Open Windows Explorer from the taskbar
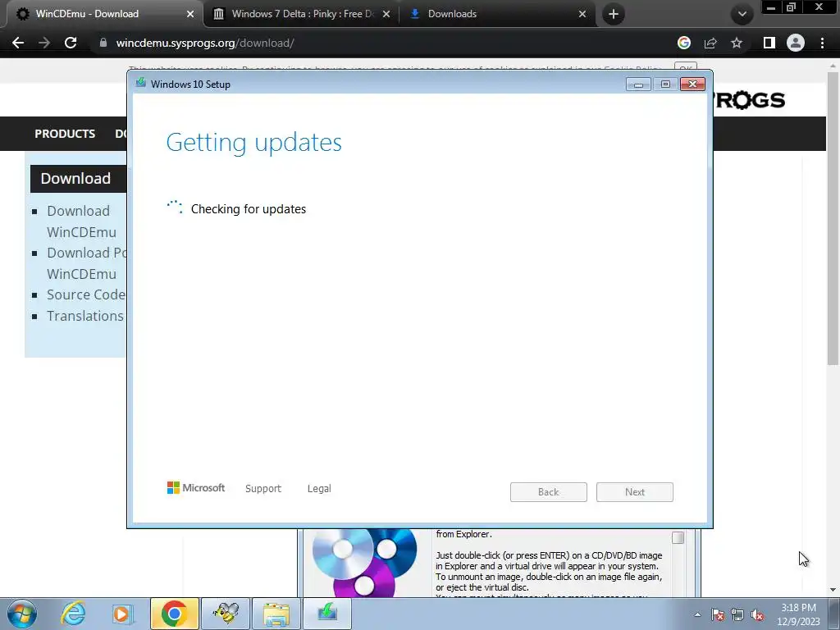 276,614
